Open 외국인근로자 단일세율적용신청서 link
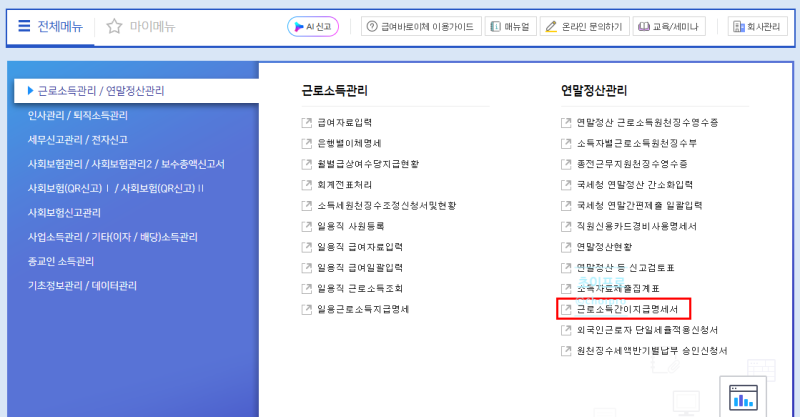 [647, 330]
